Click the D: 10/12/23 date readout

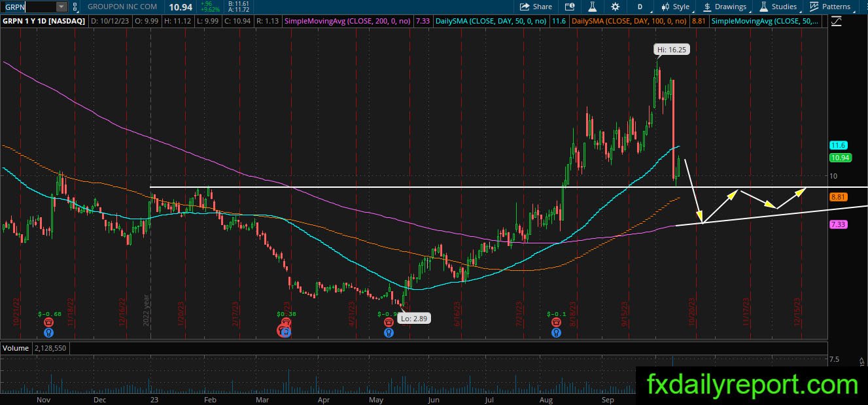(x=110, y=21)
